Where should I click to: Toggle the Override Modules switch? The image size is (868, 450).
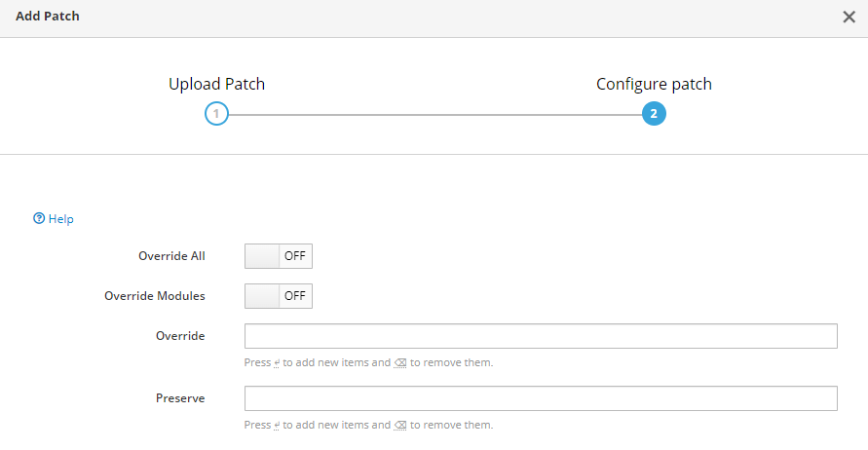tap(279, 295)
